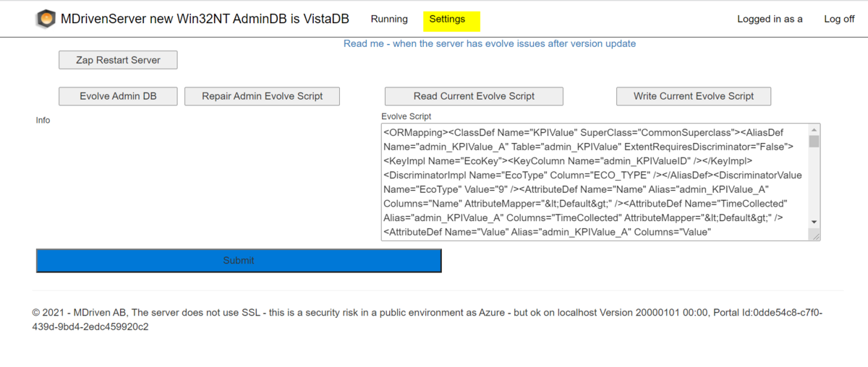Run Evolve Admin DB
868x367 pixels.
click(x=118, y=96)
